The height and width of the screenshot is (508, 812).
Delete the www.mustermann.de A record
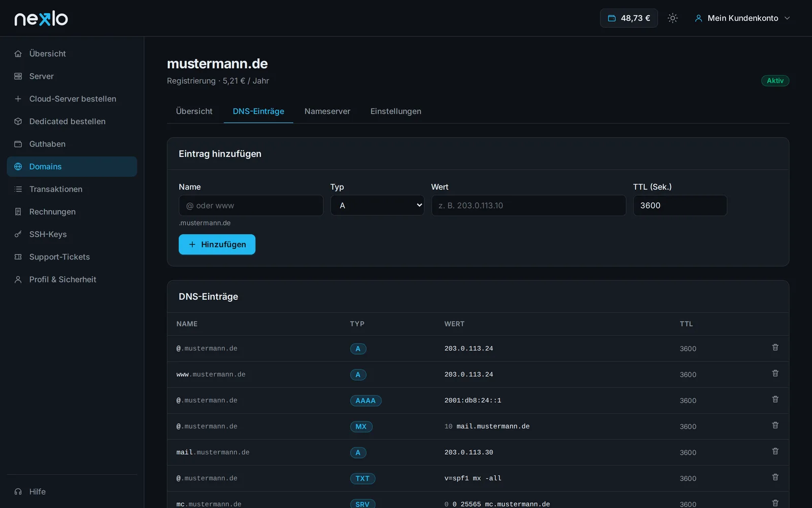pos(775,373)
